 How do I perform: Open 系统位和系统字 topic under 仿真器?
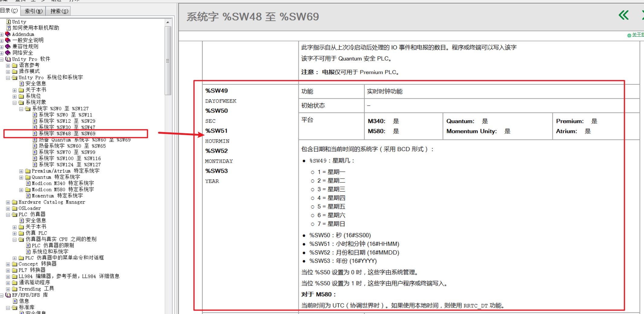click(50, 252)
